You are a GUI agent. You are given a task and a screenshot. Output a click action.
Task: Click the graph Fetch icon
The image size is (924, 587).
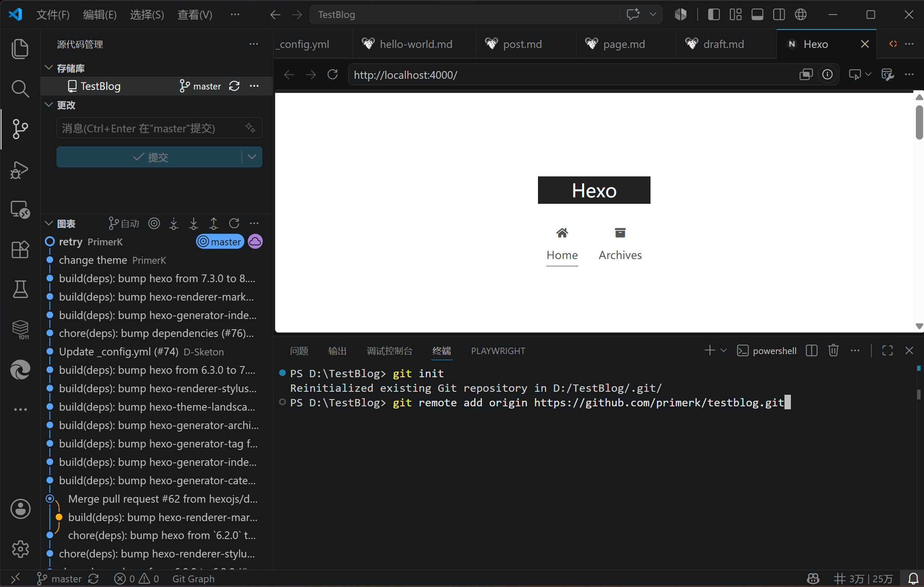[x=174, y=223]
